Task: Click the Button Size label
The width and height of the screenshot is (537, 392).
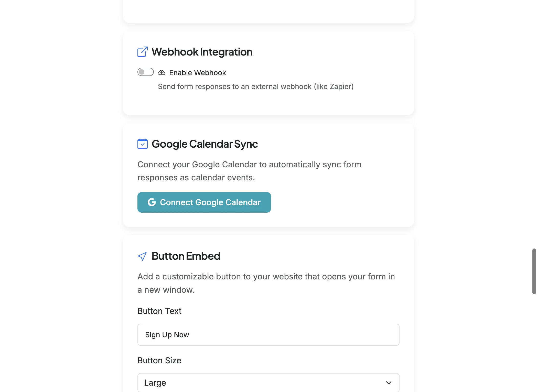Action: tap(159, 361)
